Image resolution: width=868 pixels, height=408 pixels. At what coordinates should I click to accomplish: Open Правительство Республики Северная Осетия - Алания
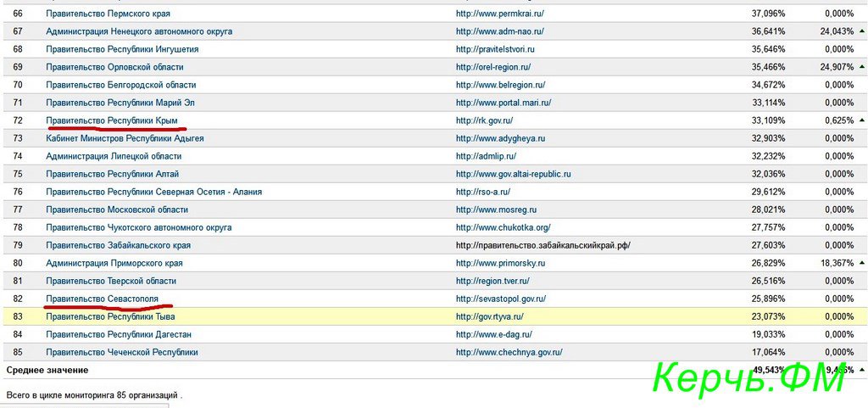click(x=153, y=192)
